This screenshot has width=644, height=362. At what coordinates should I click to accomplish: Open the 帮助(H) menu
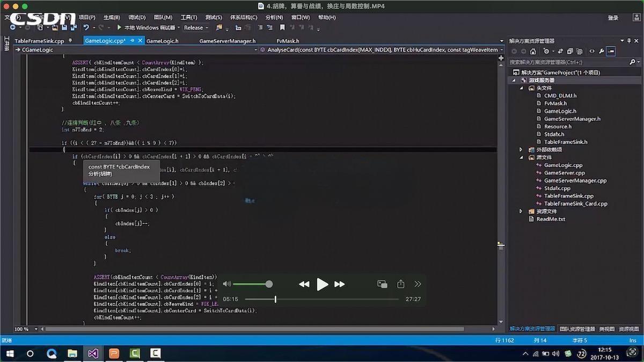pos(326,17)
